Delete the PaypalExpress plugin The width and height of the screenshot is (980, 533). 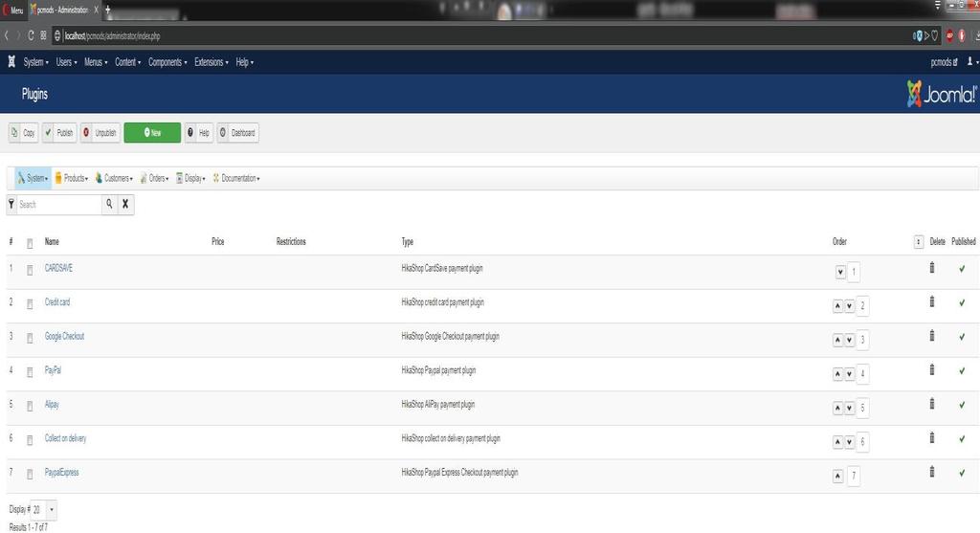tap(932, 472)
